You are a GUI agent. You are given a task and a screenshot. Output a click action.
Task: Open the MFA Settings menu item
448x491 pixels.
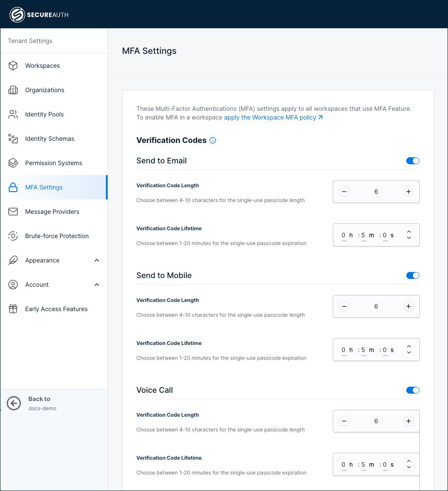click(x=44, y=187)
